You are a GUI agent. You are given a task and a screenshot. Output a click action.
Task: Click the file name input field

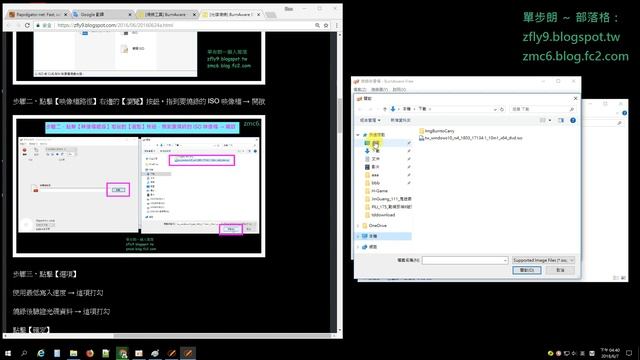465,260
